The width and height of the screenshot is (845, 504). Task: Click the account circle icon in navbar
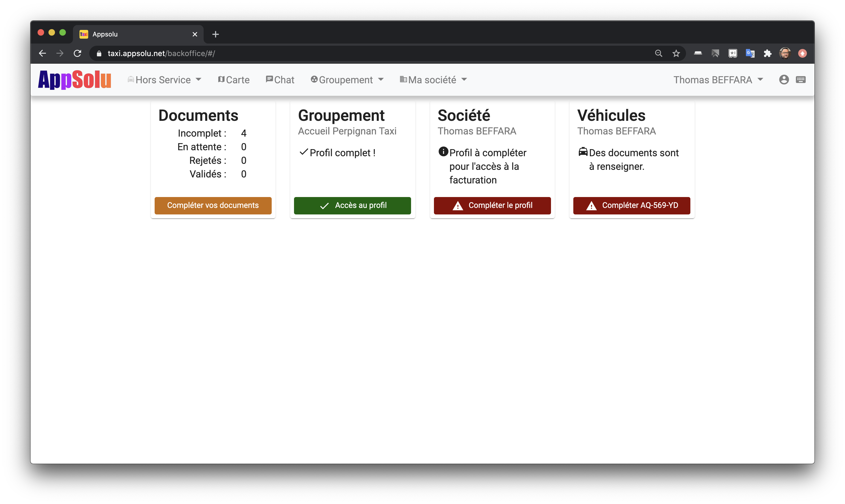pos(784,79)
